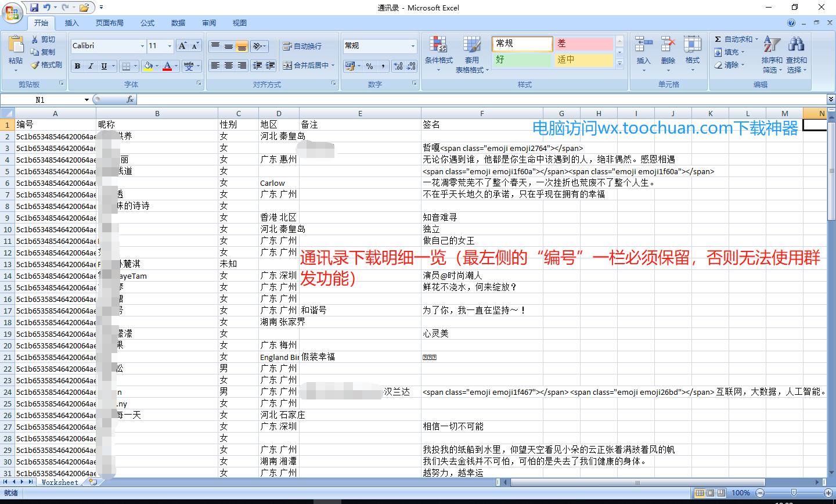
Task: Align text left
Action: tap(215, 66)
